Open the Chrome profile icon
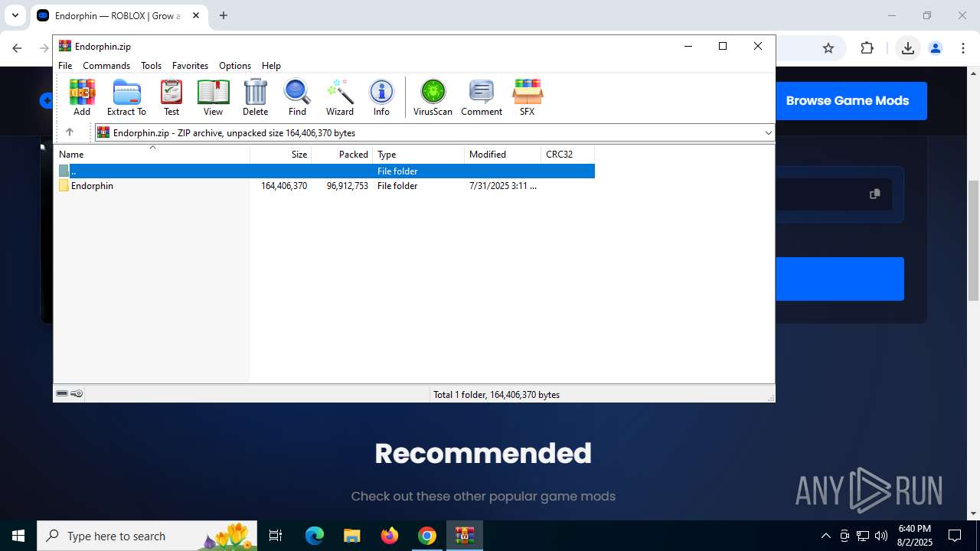 [x=936, y=48]
